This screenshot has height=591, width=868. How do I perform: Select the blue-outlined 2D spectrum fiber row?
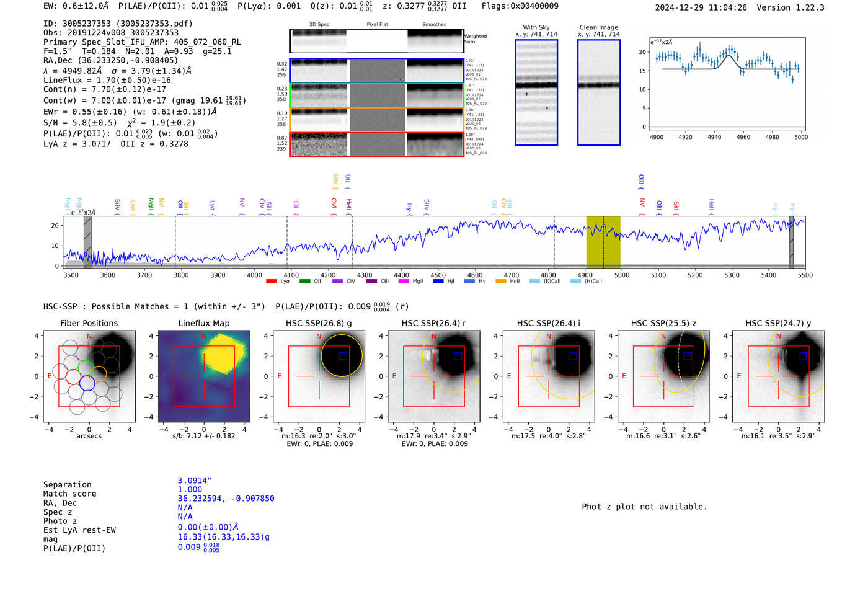tap(376, 71)
